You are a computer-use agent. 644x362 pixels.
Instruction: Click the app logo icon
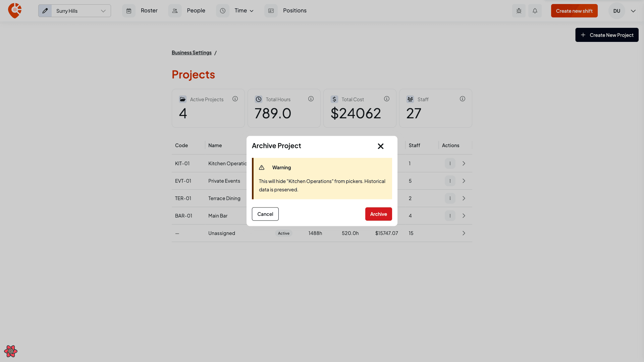tap(15, 11)
